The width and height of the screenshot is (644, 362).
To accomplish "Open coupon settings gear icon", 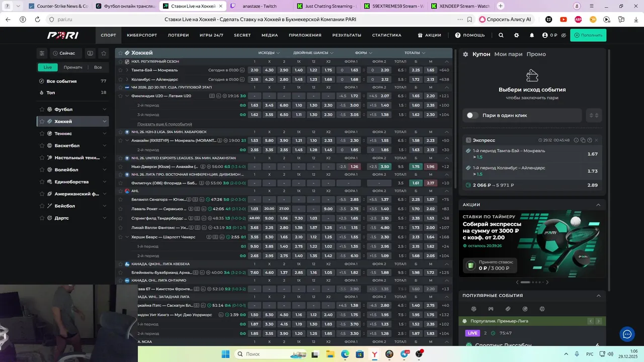I will click(x=465, y=54).
